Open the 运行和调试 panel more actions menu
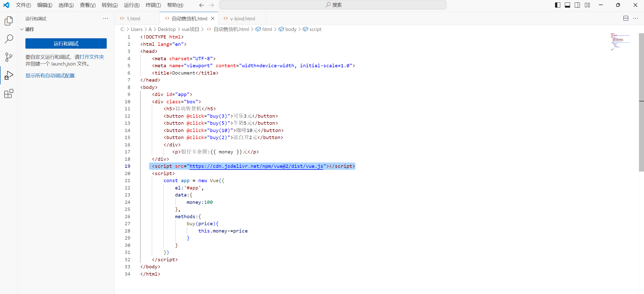This screenshot has height=294, width=644. 105,18
